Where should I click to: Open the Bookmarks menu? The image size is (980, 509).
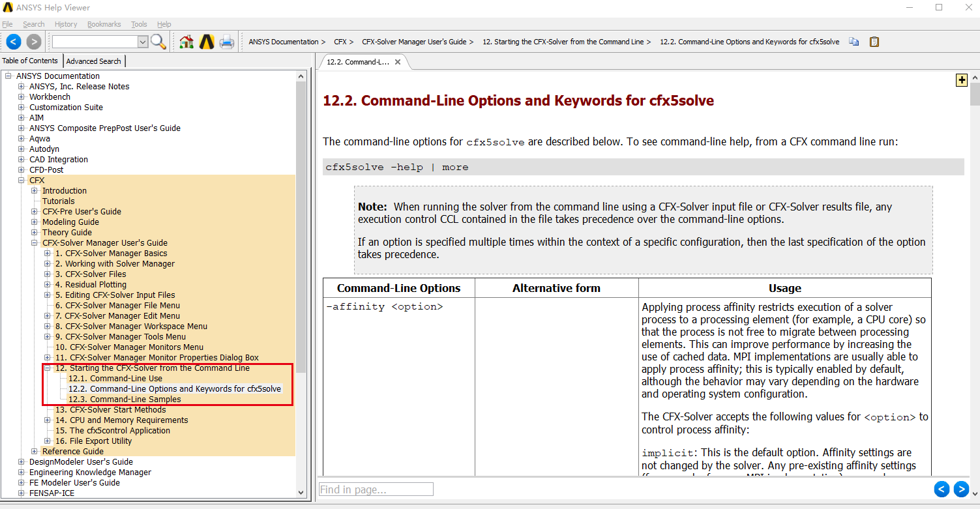(104, 24)
